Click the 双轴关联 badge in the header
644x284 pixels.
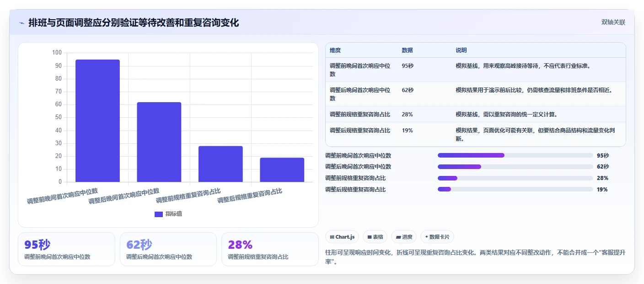(x=613, y=22)
